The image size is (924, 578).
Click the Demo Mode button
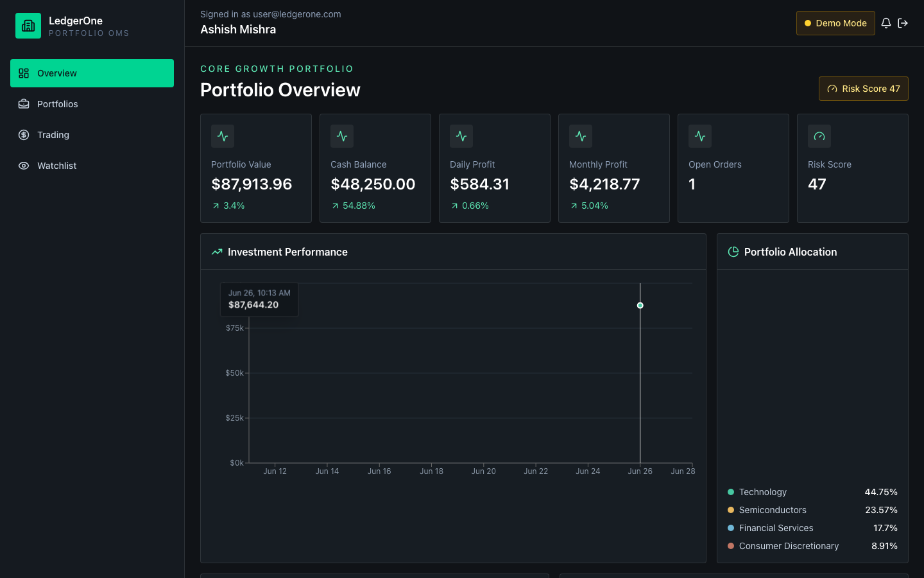click(x=835, y=23)
